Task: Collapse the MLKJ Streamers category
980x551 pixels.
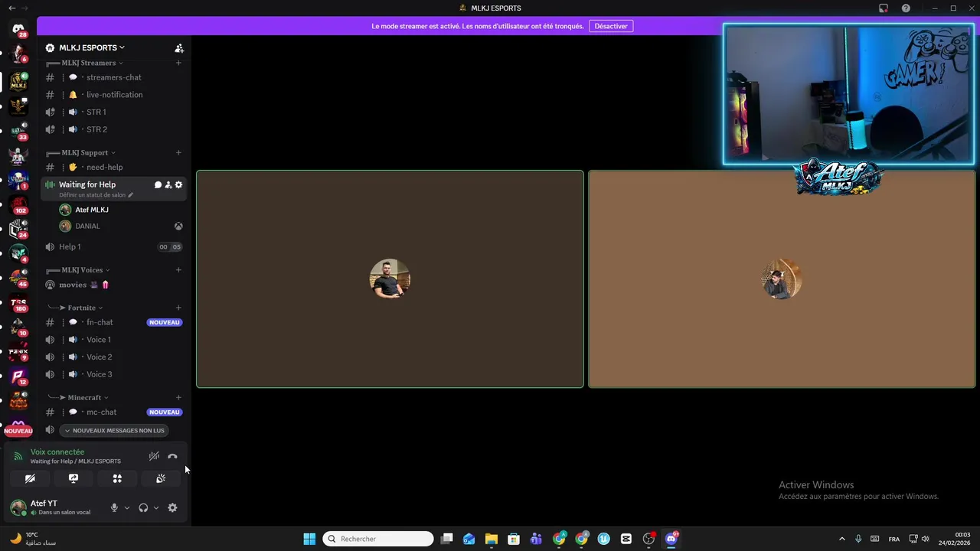Action: coord(88,63)
